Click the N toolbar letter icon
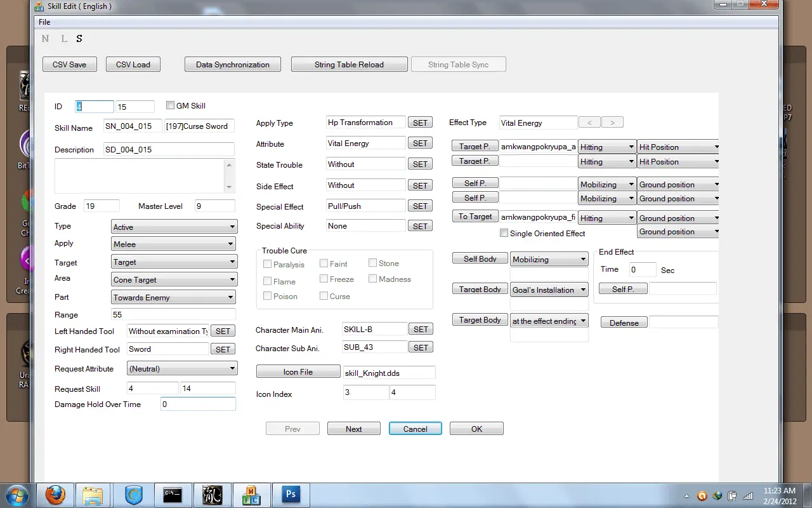812x508 pixels. pos(45,39)
